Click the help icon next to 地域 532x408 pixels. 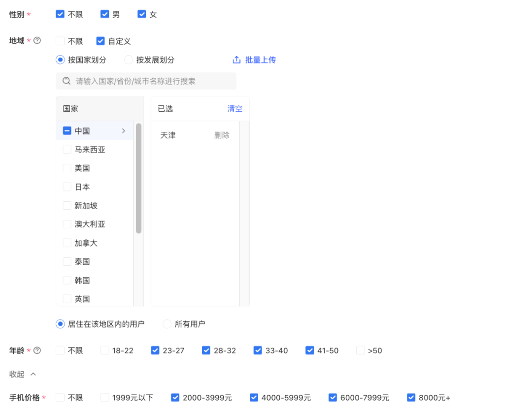click(x=37, y=41)
